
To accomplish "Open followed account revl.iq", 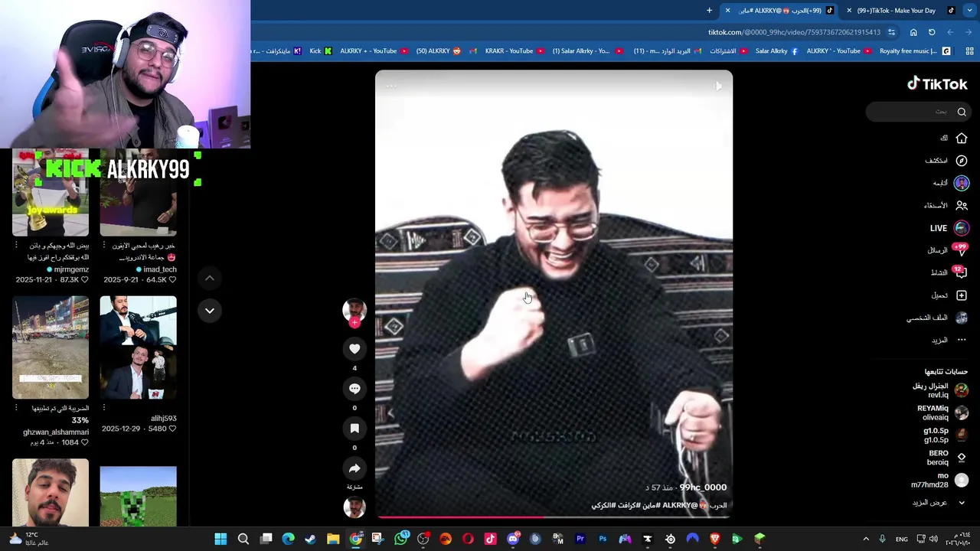I will (940, 390).
